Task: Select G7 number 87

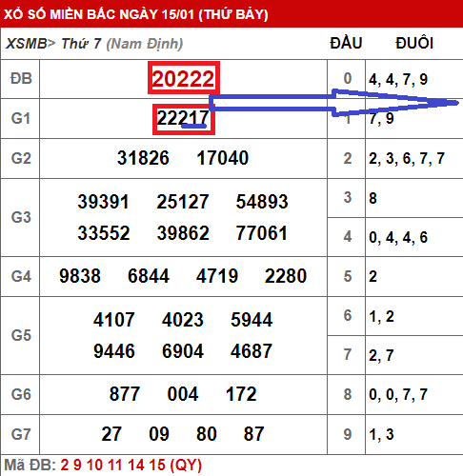Action: click(253, 434)
